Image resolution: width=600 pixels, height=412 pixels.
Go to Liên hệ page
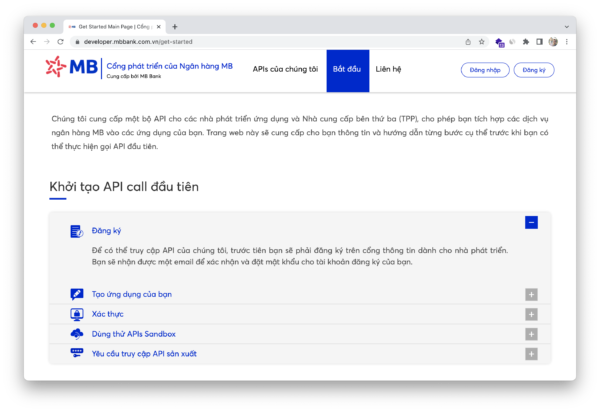389,70
